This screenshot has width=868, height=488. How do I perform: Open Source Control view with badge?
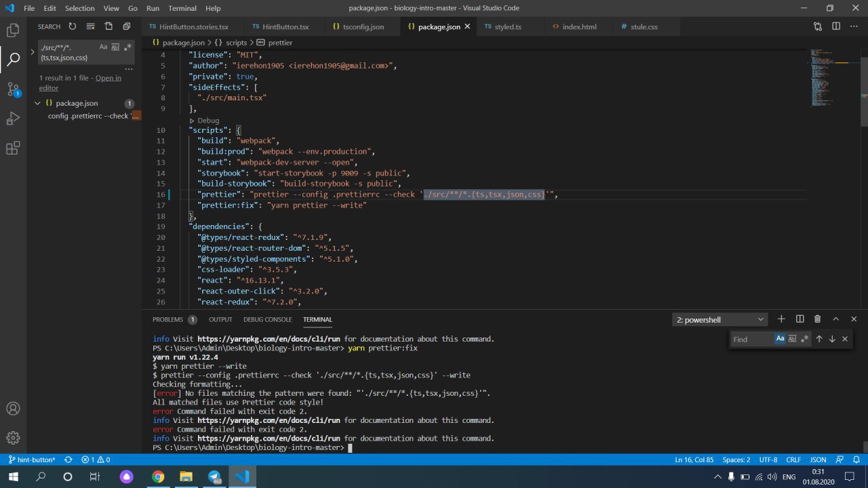(x=13, y=89)
